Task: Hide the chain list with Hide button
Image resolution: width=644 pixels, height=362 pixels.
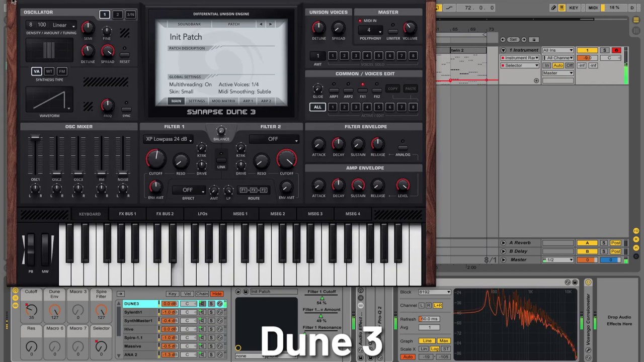Action: pos(217,294)
